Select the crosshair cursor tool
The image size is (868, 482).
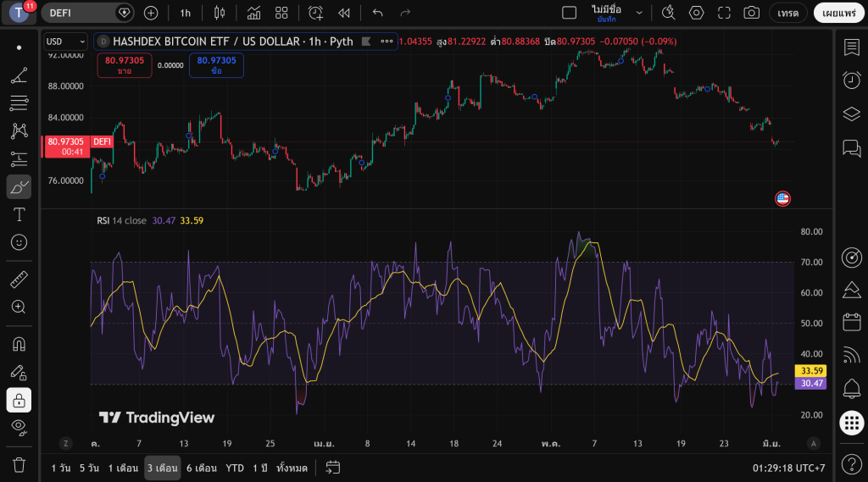[x=19, y=47]
